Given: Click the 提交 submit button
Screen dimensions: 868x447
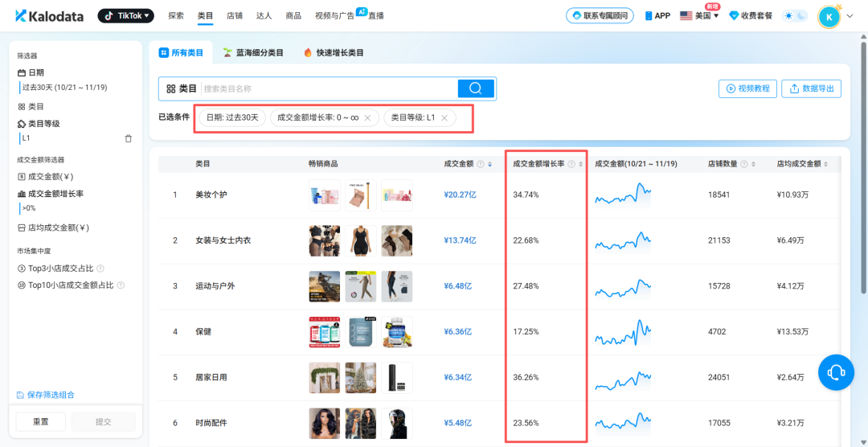Looking at the screenshot, I should pos(104,421).
